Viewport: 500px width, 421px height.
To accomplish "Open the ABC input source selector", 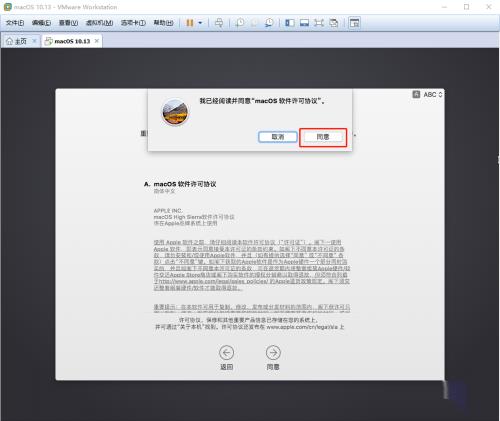I will (x=433, y=94).
